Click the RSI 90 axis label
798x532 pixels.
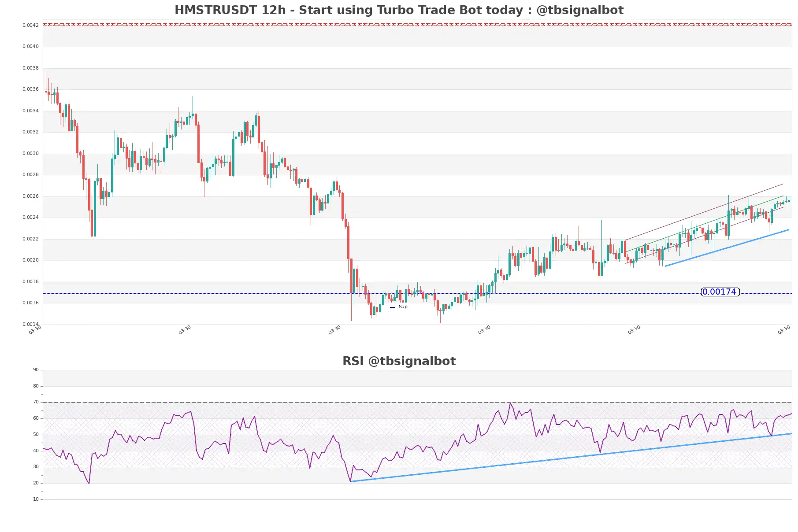click(x=36, y=369)
